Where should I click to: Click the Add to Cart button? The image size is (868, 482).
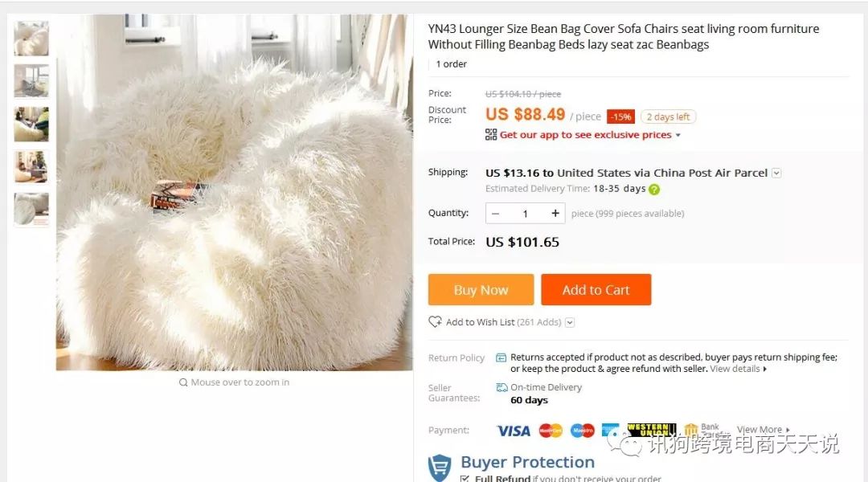click(596, 290)
